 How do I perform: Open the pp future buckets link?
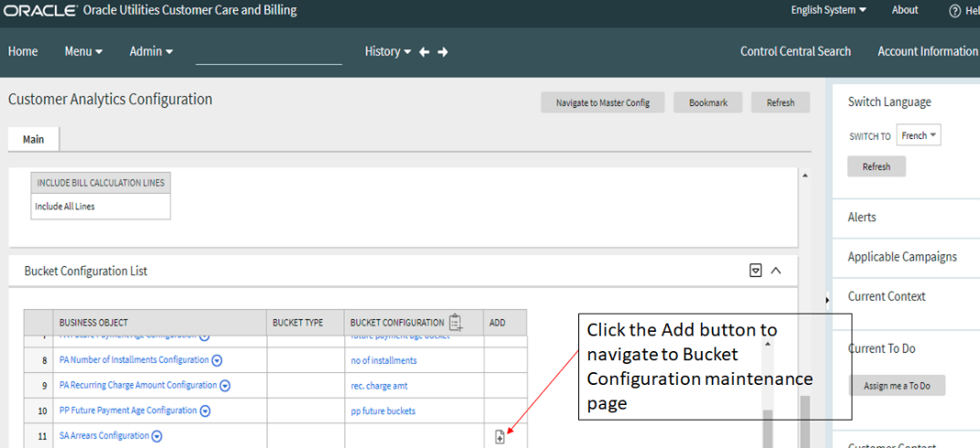(383, 411)
